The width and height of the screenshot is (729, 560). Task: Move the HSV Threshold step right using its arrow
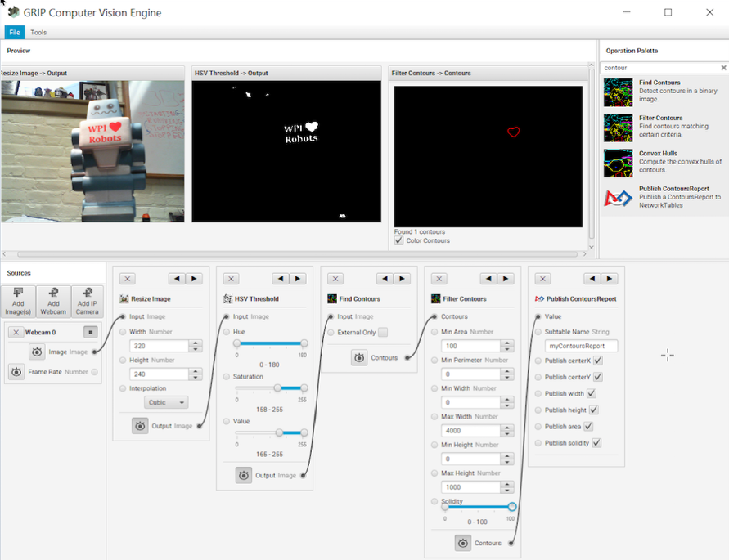coord(299,278)
